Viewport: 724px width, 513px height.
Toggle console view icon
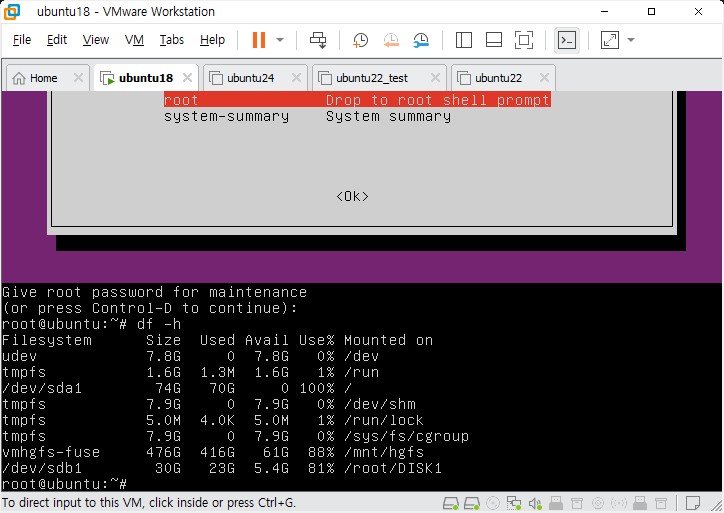(x=567, y=40)
